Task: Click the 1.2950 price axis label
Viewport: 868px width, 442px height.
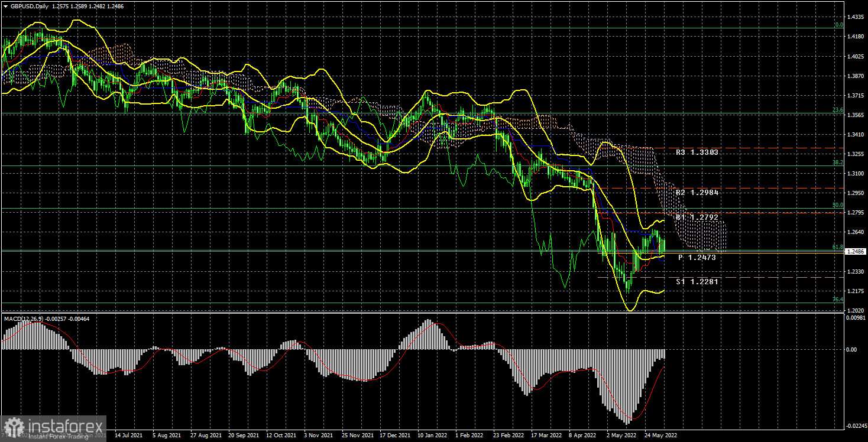Action: pyautogui.click(x=856, y=193)
